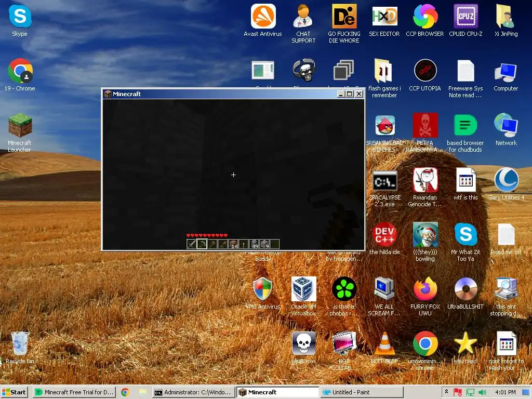The height and width of the screenshot is (399, 532).
Task: Select the VMO Antivirus shield icon
Action: point(262,293)
